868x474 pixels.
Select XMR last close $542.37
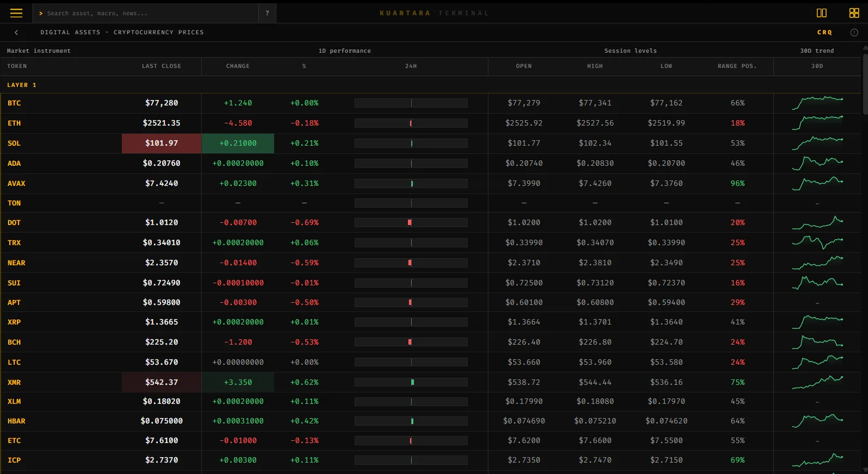click(162, 383)
